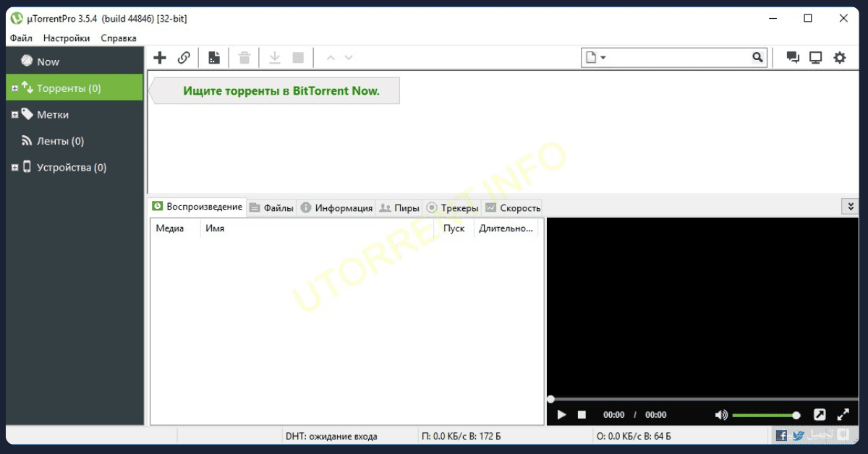Stop playback in the video player
Screen dimensions: 868x454
582,415
